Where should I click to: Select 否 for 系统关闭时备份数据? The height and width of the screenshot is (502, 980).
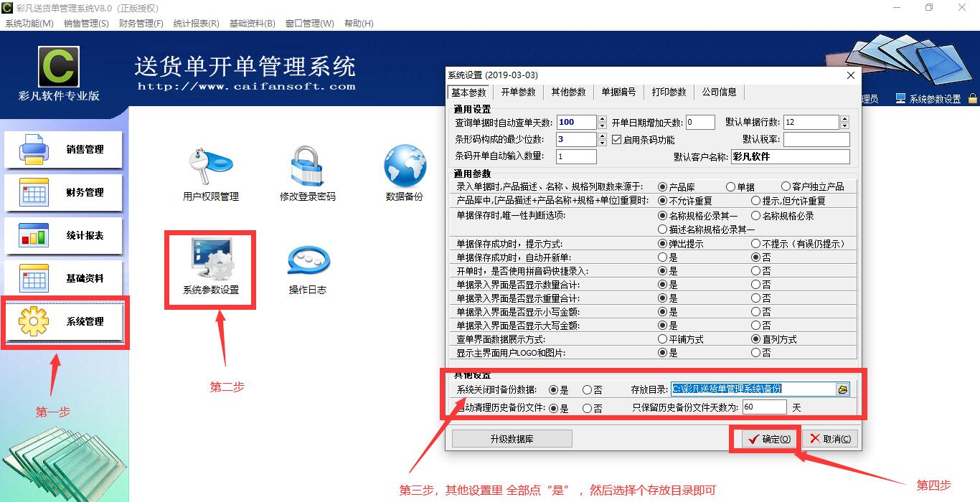pyautogui.click(x=588, y=390)
